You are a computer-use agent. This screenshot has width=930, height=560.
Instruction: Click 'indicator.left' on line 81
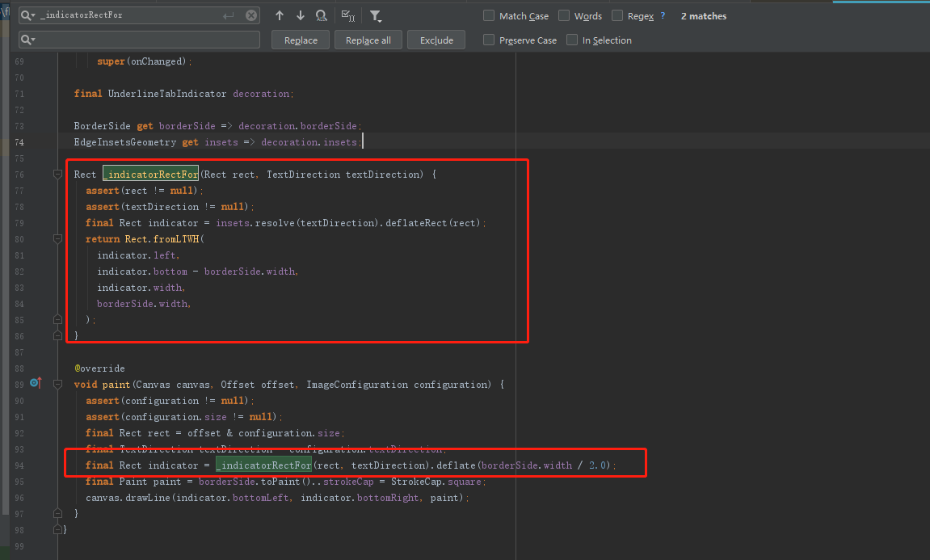[x=137, y=255]
